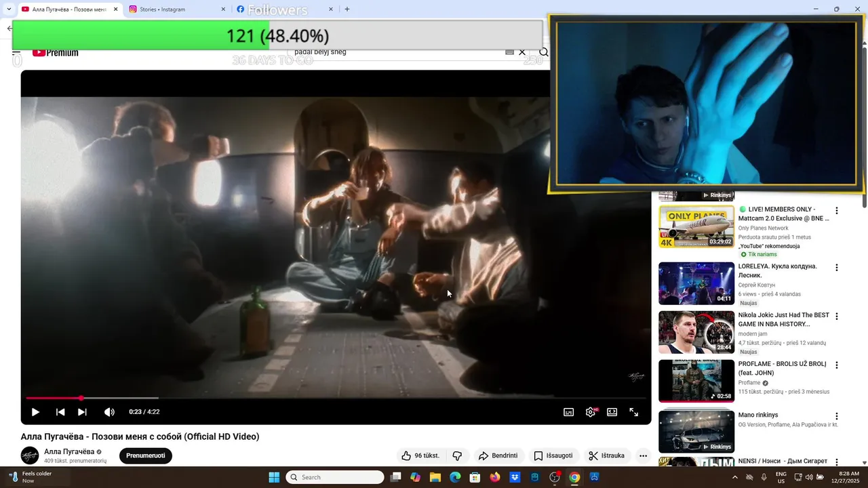The width and height of the screenshot is (868, 488).
Task: Open OBS Studio from the taskbar
Action: click(x=555, y=477)
